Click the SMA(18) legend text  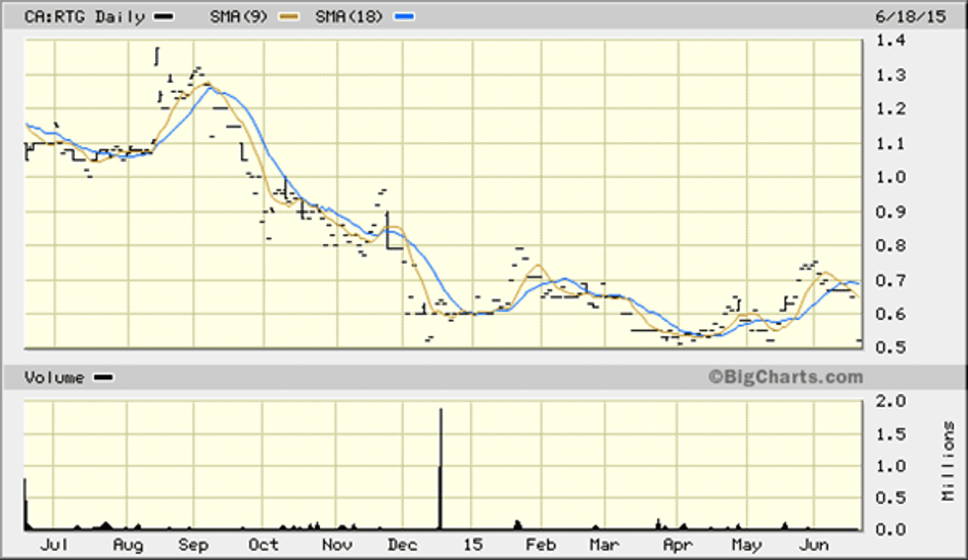click(x=352, y=17)
